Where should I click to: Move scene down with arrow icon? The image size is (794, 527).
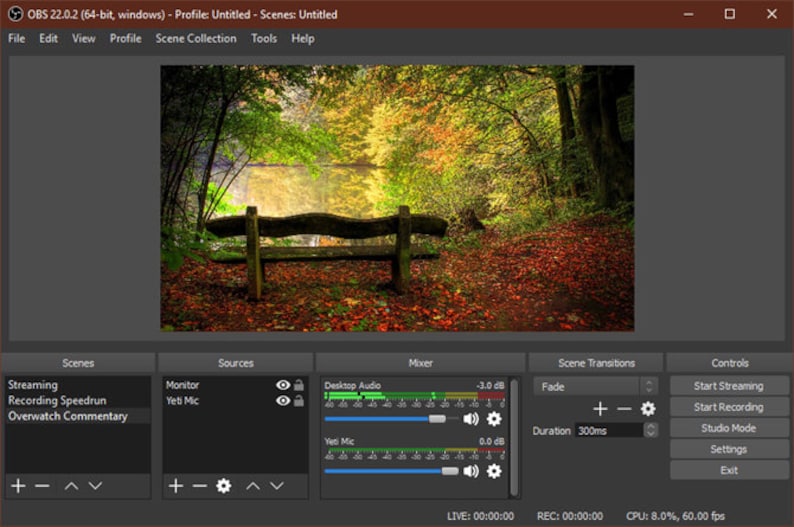pos(95,486)
